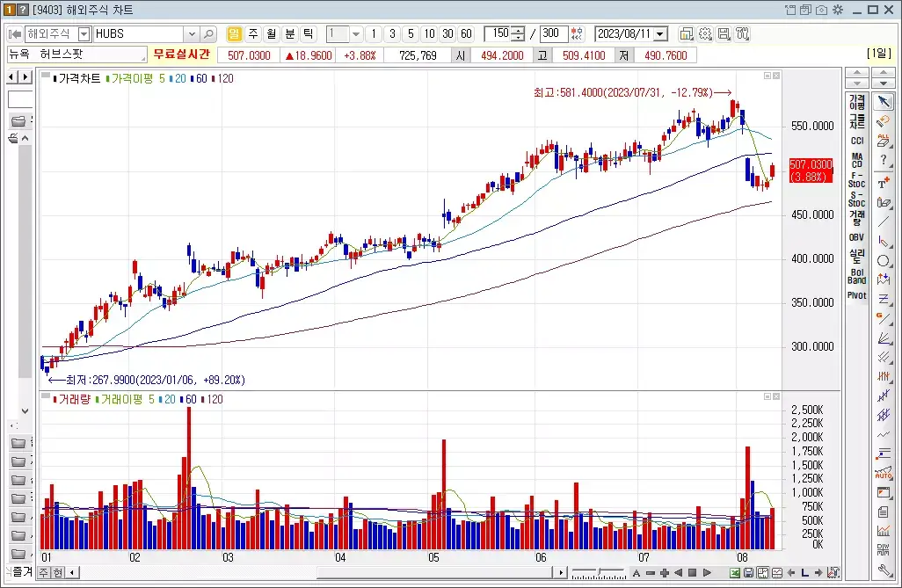902x588 pixels.
Task: Set interval to 10
Action: coord(430,34)
